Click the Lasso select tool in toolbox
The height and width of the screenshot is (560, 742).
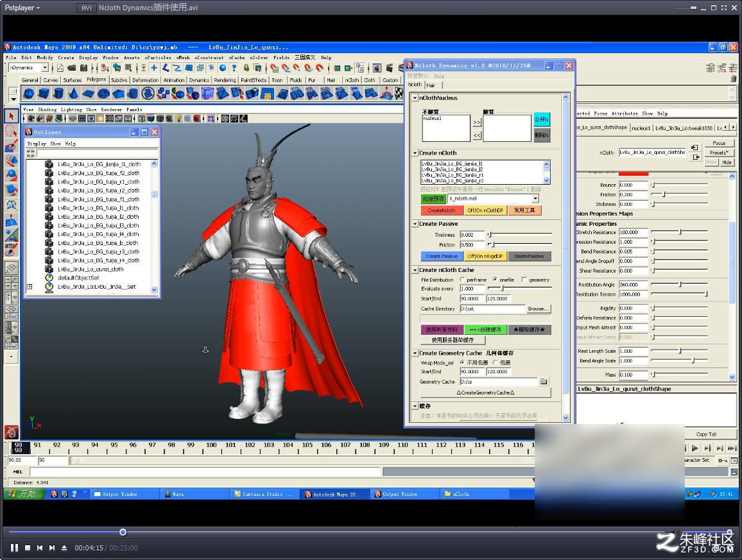pos(12,131)
